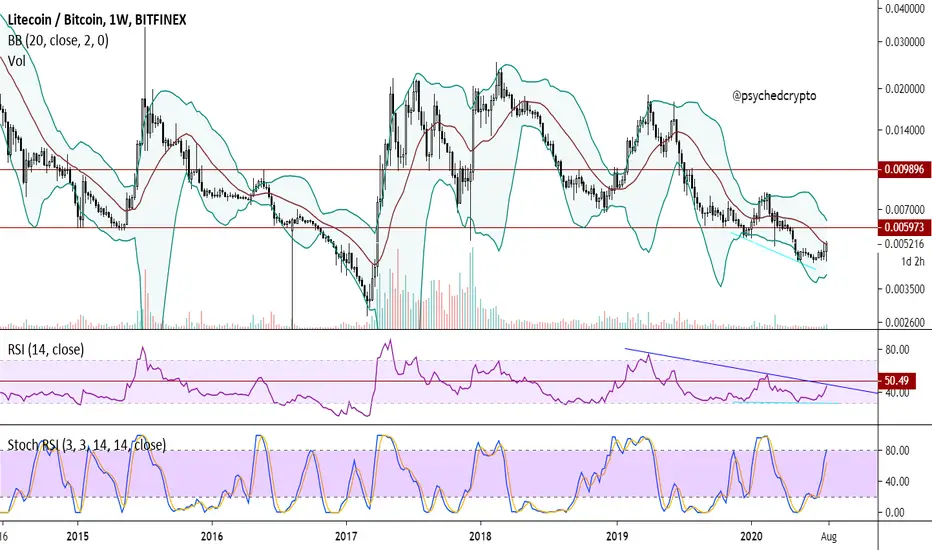Select the Vol indicator label

click(x=17, y=61)
